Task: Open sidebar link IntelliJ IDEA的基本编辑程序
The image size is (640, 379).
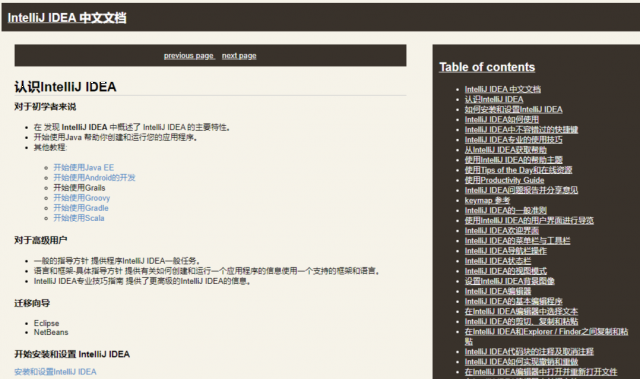Action: click(x=513, y=301)
